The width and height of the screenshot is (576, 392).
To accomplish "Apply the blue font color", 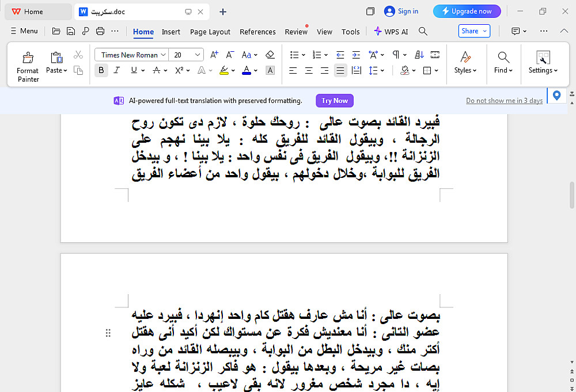I will 247,70.
